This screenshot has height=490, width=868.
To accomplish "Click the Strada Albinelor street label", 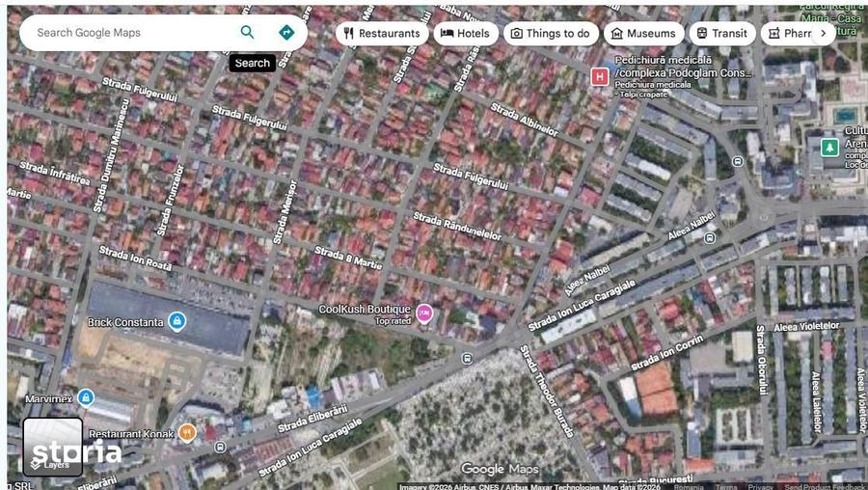I will click(x=525, y=121).
